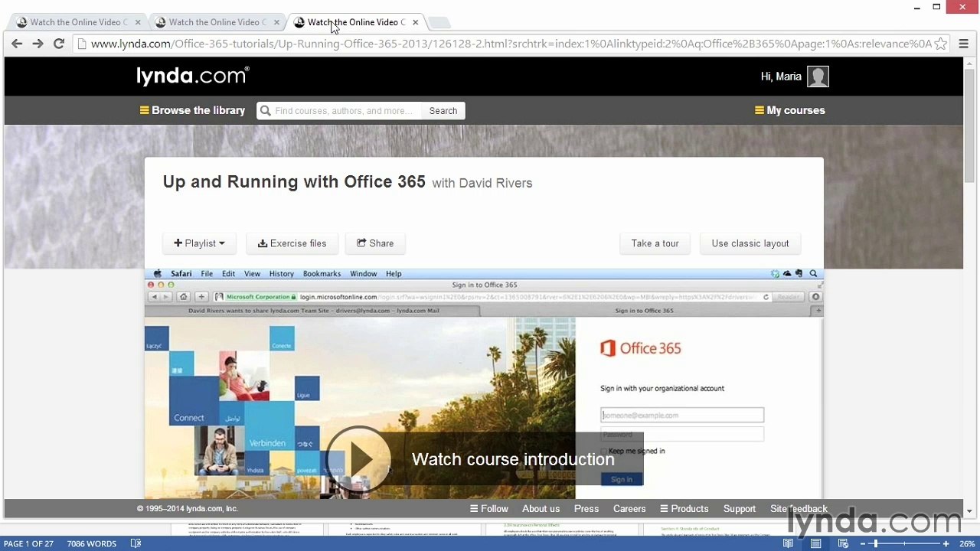Close the second Watch the Online Video tab
The height and width of the screenshot is (551, 980).
point(277,22)
